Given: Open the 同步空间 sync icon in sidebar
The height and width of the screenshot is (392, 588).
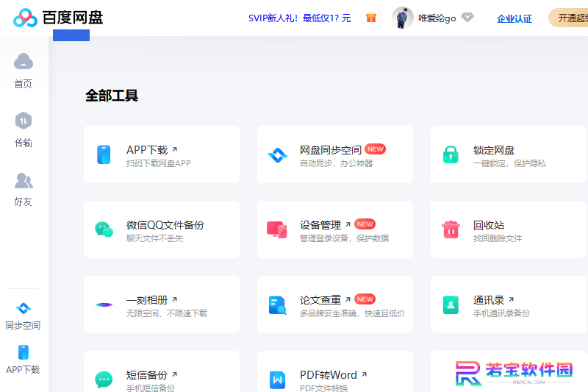Looking at the screenshot, I should (x=24, y=308).
